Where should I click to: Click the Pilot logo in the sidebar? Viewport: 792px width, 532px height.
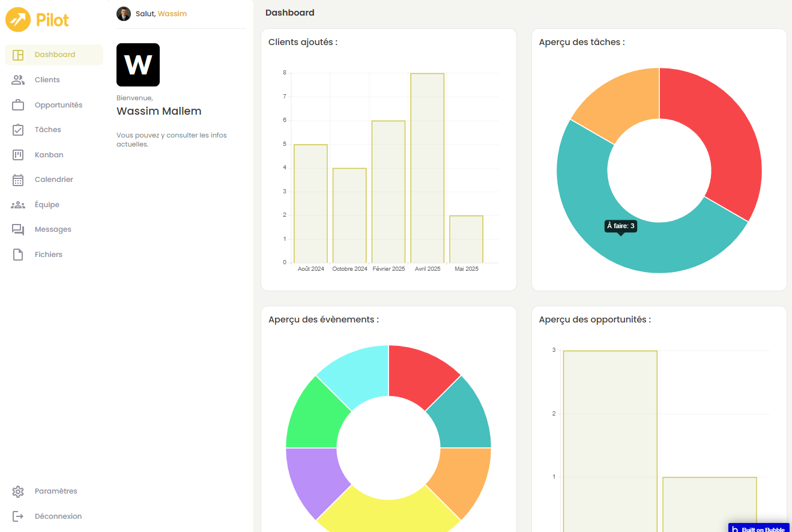click(x=37, y=20)
